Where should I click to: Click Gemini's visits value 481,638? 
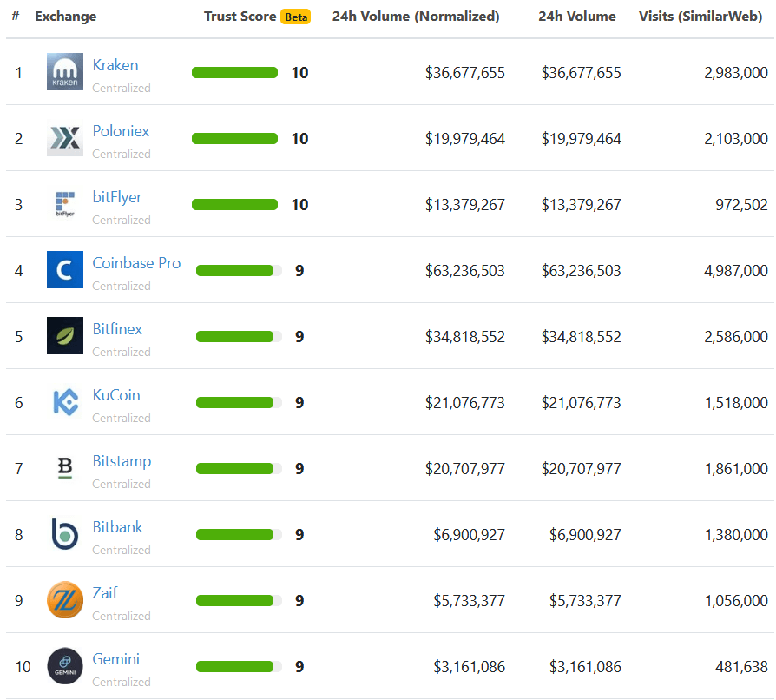click(741, 667)
